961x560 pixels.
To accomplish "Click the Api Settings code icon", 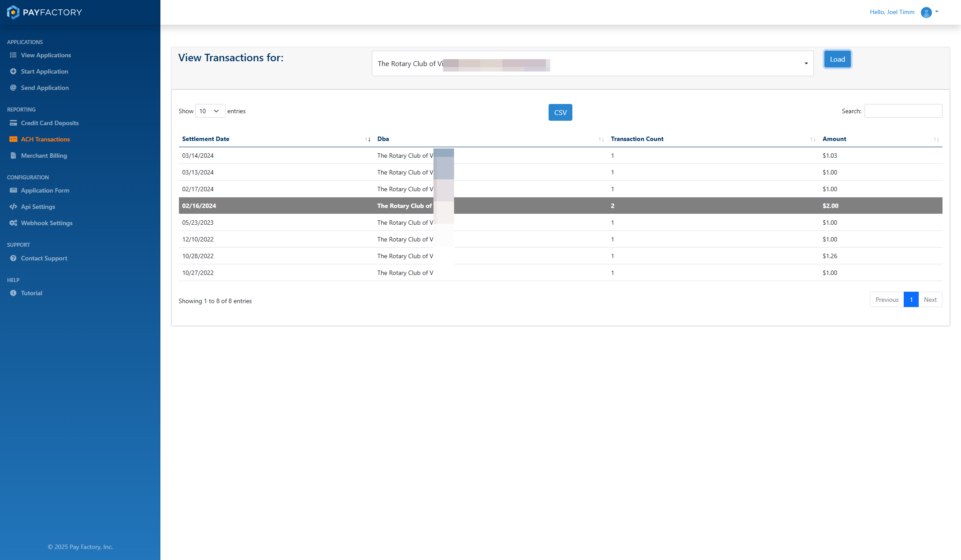I will pyautogui.click(x=13, y=207).
